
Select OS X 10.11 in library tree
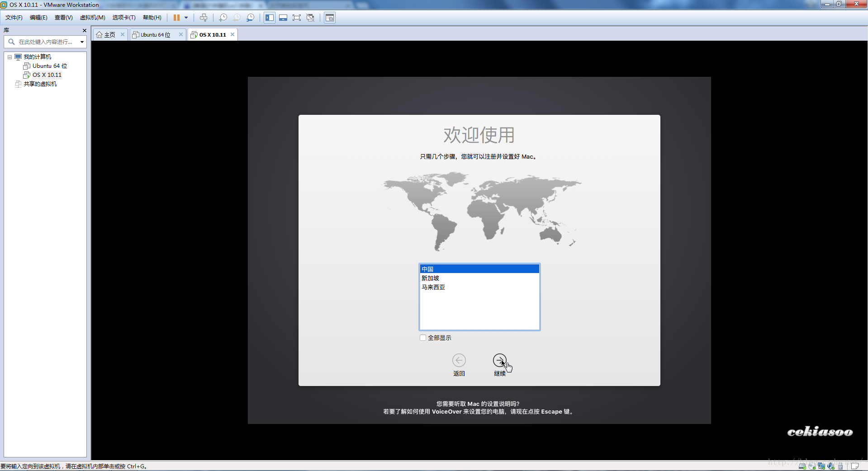click(x=47, y=75)
